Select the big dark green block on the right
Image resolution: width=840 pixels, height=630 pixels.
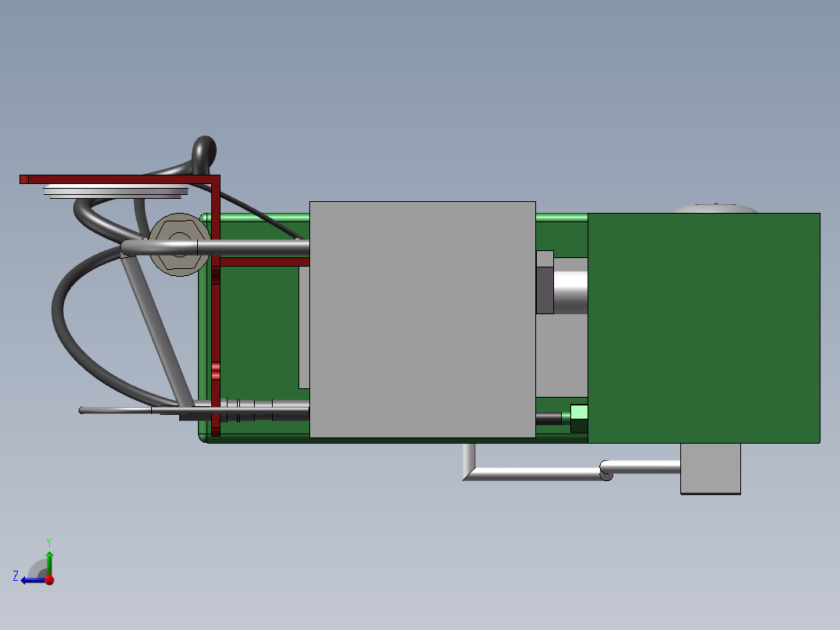[704, 328]
